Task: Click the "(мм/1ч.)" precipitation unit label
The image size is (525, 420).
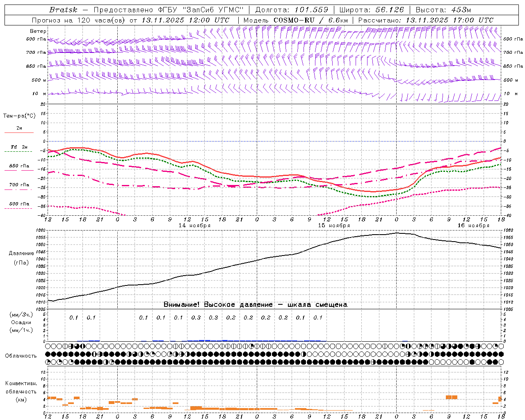Action: pos(21,330)
